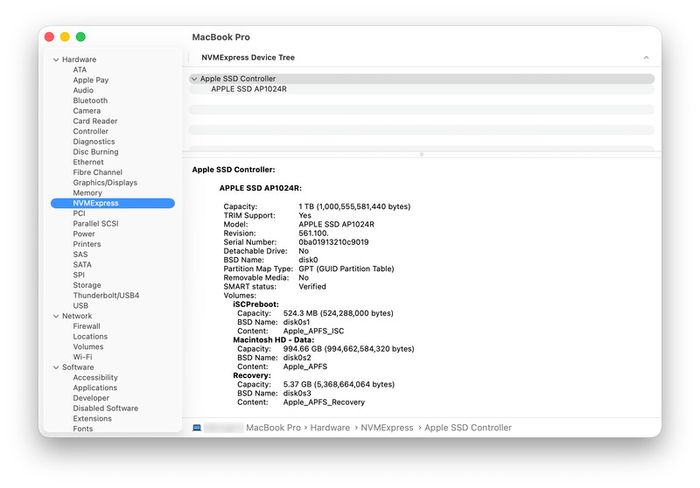Click the capacity value 1 TB
This screenshot has height=488, width=700.
[354, 207]
